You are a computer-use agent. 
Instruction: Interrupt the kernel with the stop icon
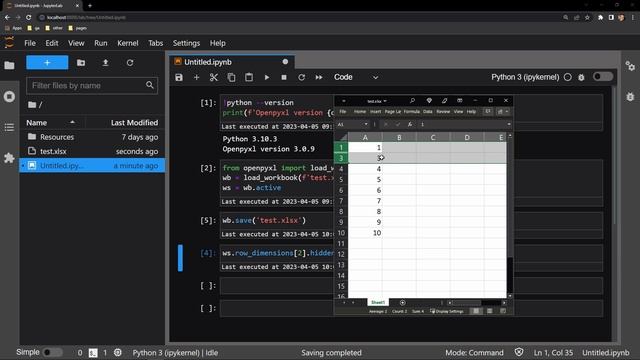pyautogui.click(x=284, y=77)
